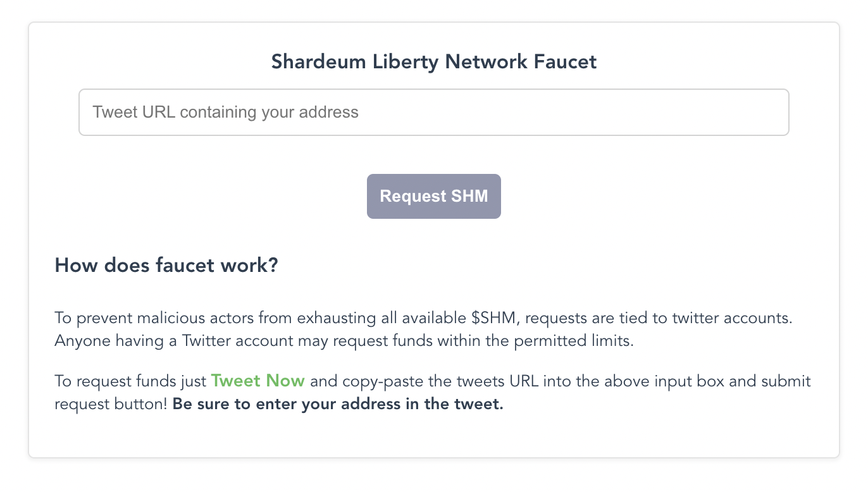This screenshot has height=492, width=868.
Task: Click the bold 'Be sure to enter your address' text
Action: point(338,404)
